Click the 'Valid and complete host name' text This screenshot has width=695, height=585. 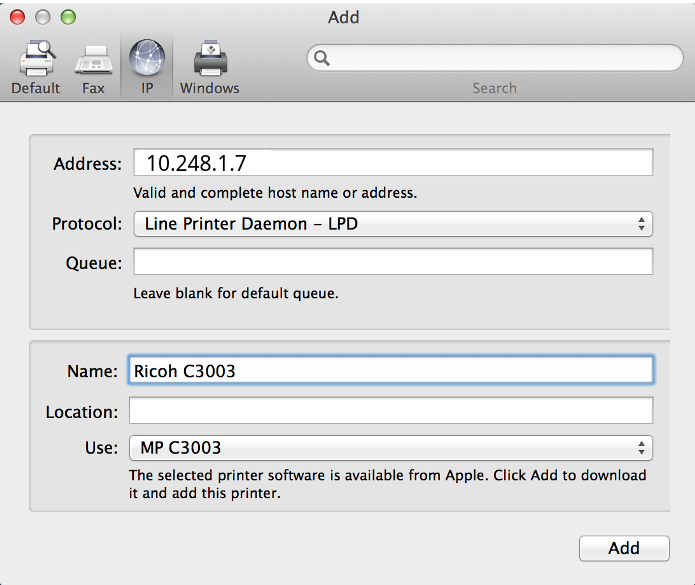tap(275, 193)
